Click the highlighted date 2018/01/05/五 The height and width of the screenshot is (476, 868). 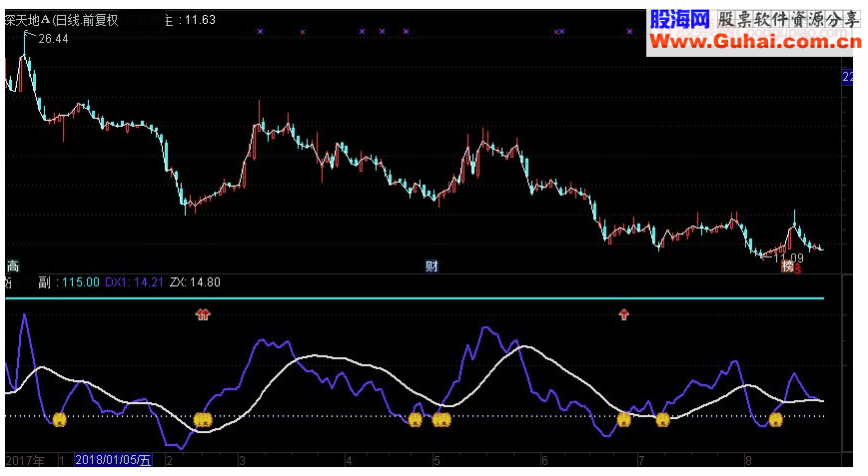point(113,460)
